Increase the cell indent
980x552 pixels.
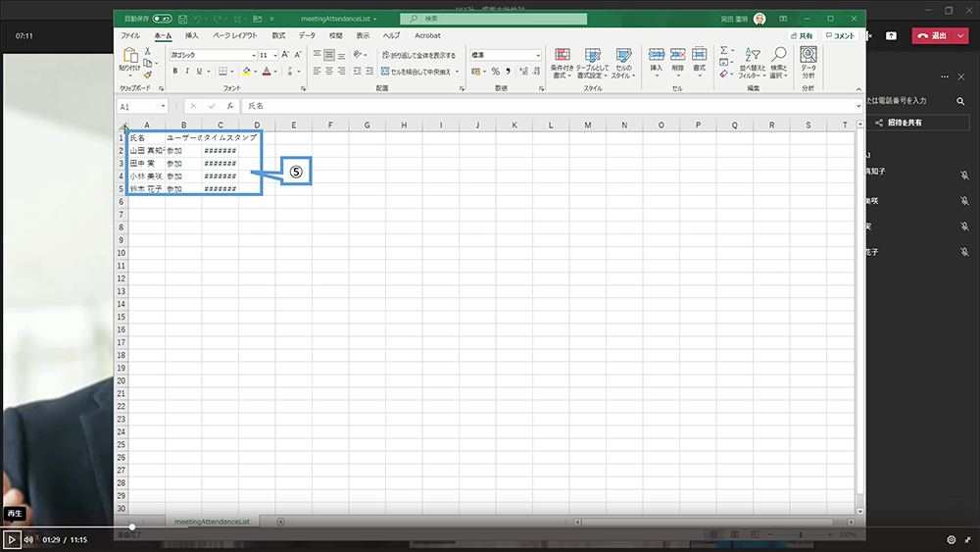click(369, 72)
